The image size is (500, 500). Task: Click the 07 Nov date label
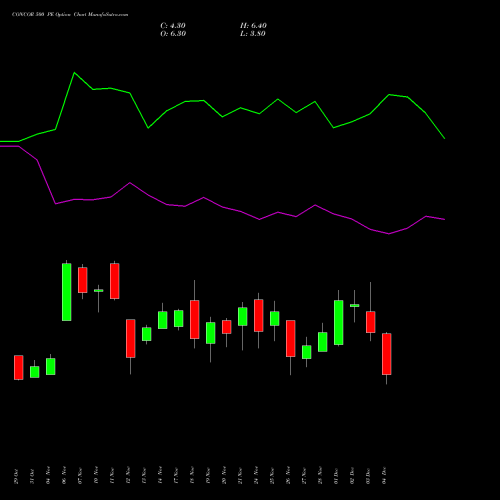point(80,475)
